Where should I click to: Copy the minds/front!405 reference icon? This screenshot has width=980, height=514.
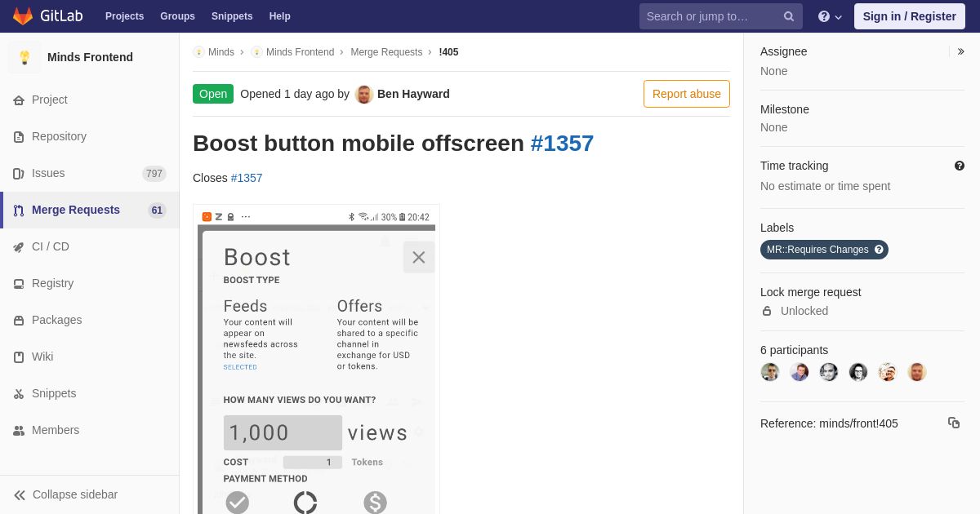[954, 423]
